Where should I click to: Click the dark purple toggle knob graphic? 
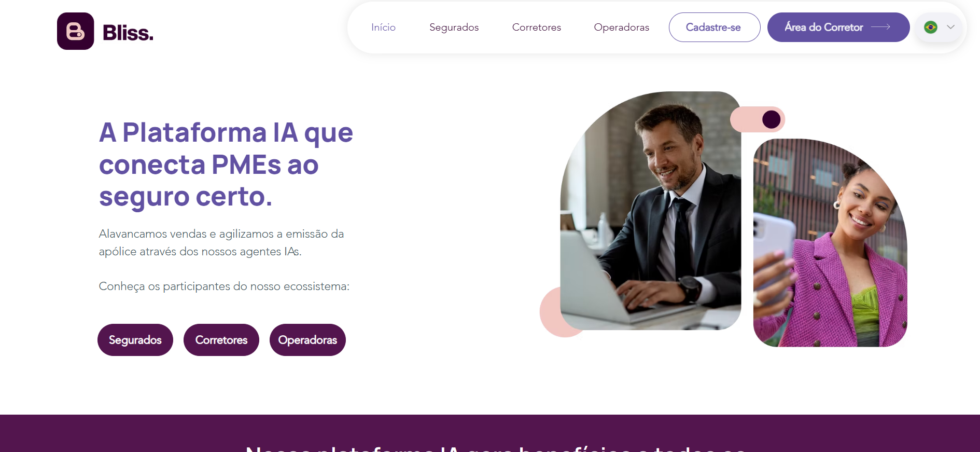point(772,119)
